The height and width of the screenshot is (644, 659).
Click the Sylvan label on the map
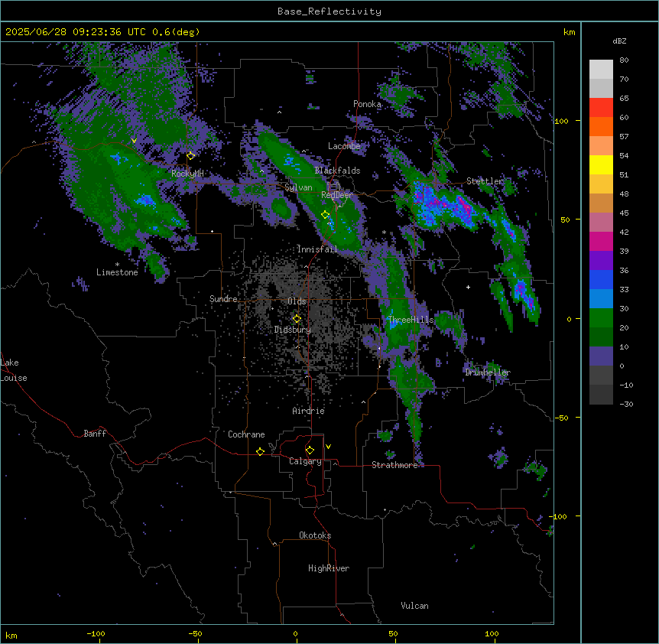click(298, 187)
